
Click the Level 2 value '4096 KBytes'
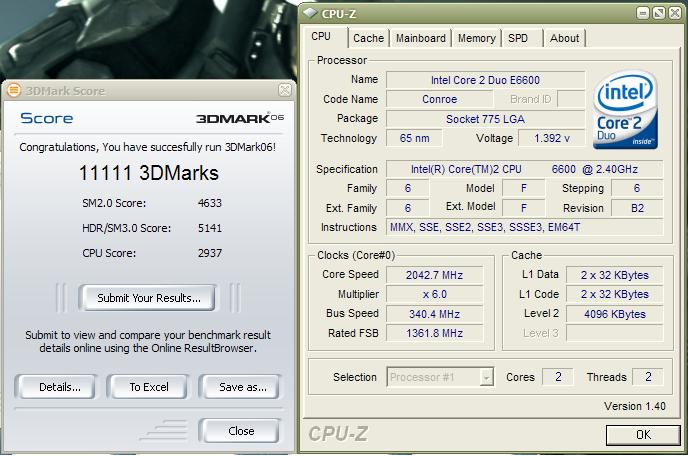pos(614,314)
